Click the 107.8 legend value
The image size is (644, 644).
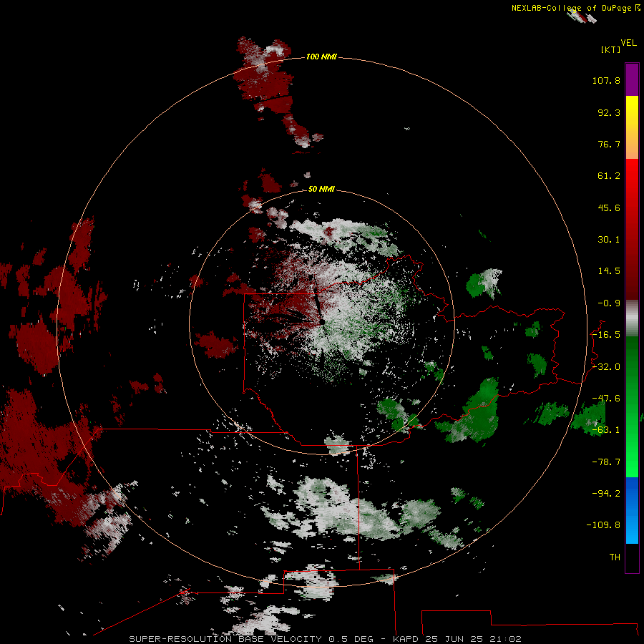[606, 80]
